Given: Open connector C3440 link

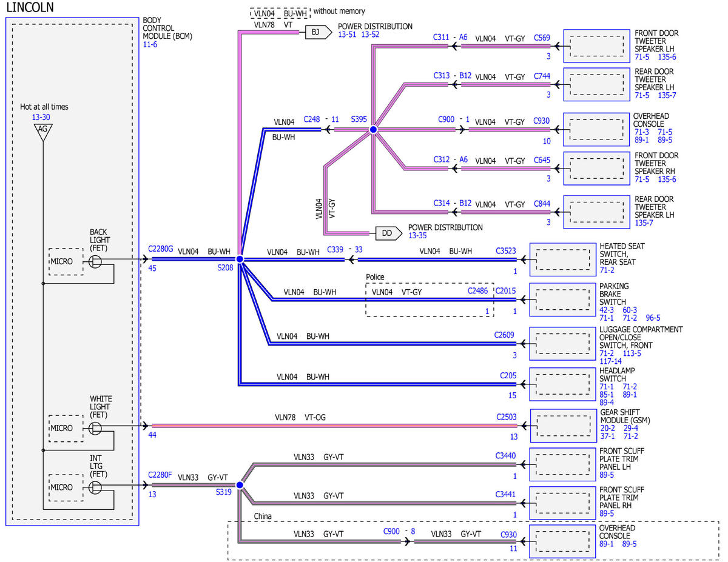Looking at the screenshot, I should [505, 455].
